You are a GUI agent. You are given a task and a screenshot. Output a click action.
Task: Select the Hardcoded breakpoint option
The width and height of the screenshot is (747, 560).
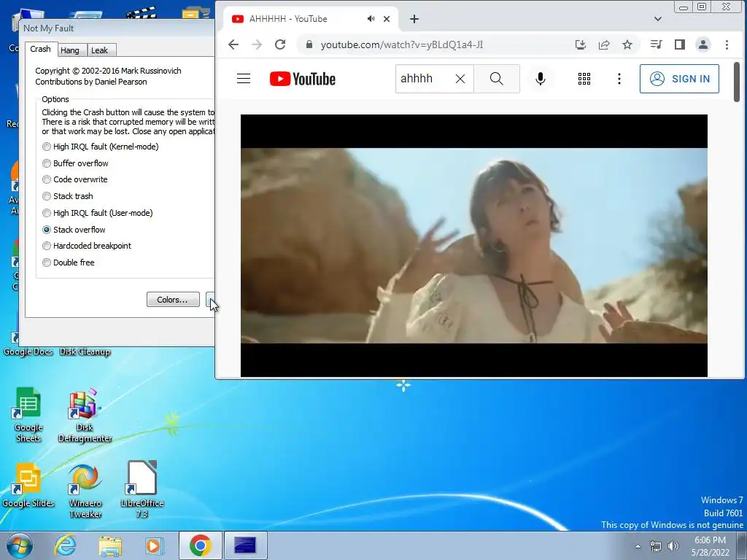click(x=87, y=246)
